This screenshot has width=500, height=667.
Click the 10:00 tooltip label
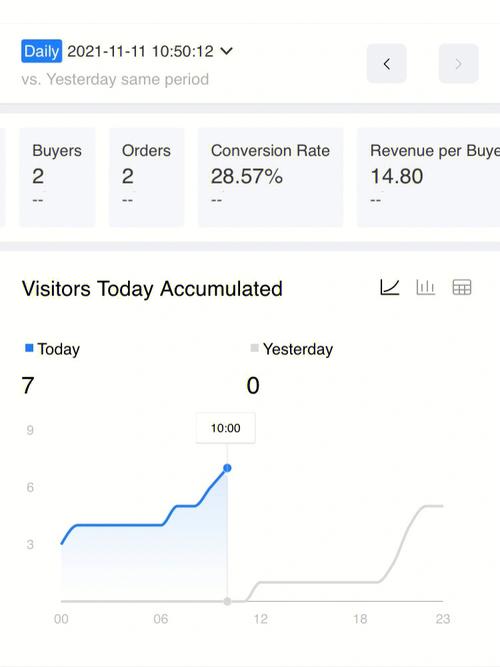click(226, 428)
